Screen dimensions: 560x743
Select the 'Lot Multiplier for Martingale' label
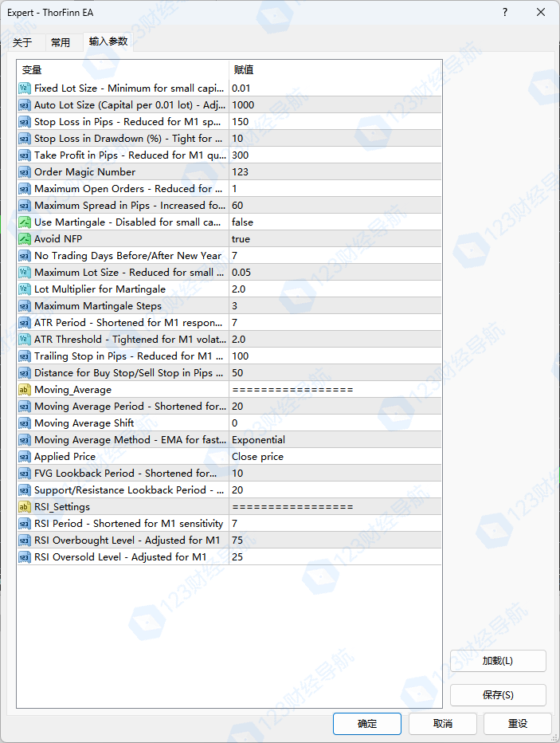[x=100, y=289]
